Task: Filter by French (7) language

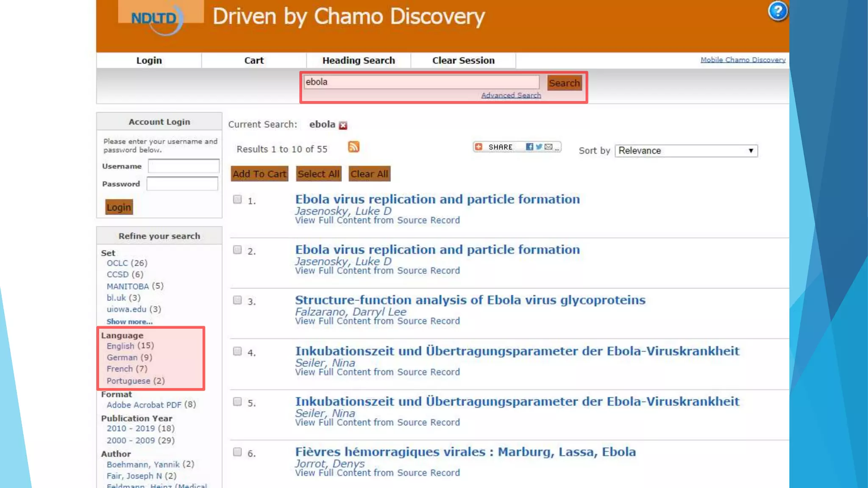Action: [127, 369]
